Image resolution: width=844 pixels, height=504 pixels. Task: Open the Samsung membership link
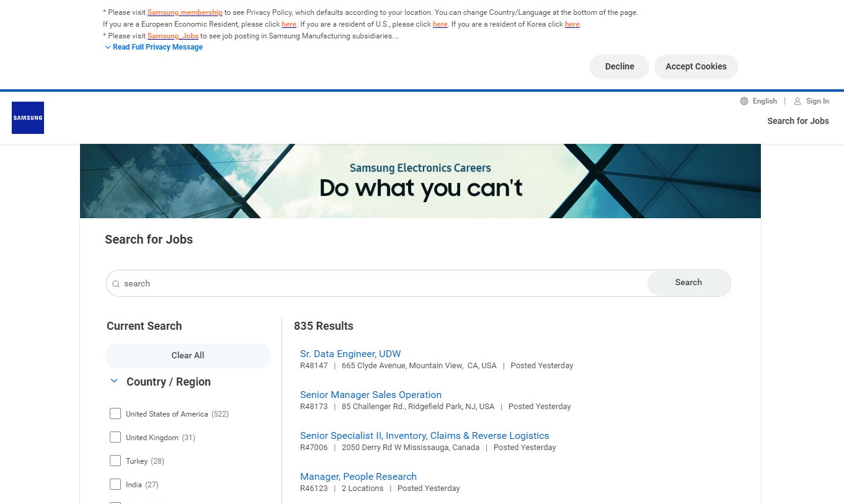(x=185, y=12)
